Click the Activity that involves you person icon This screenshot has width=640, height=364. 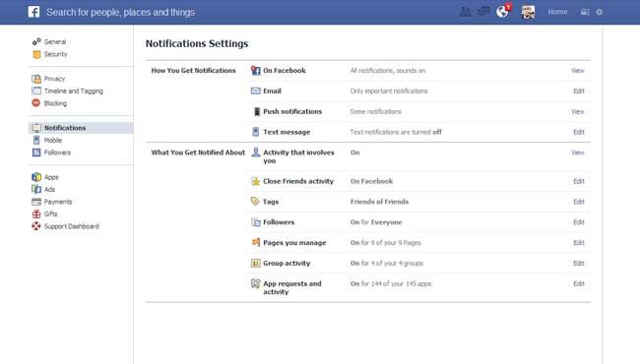(x=256, y=152)
